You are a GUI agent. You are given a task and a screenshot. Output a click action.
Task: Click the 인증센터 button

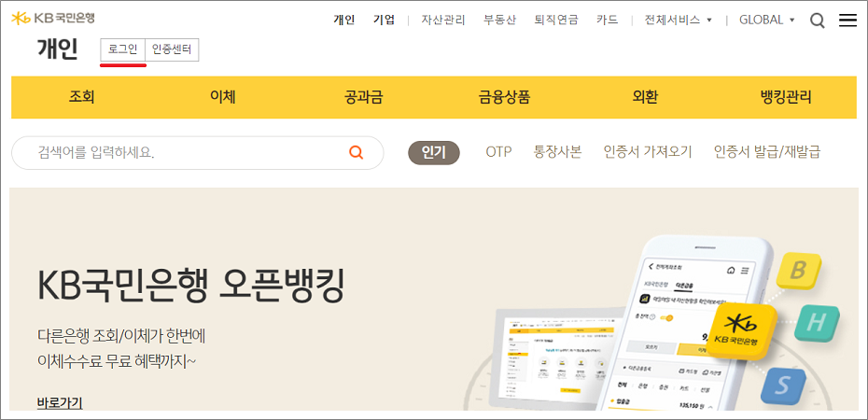[172, 49]
